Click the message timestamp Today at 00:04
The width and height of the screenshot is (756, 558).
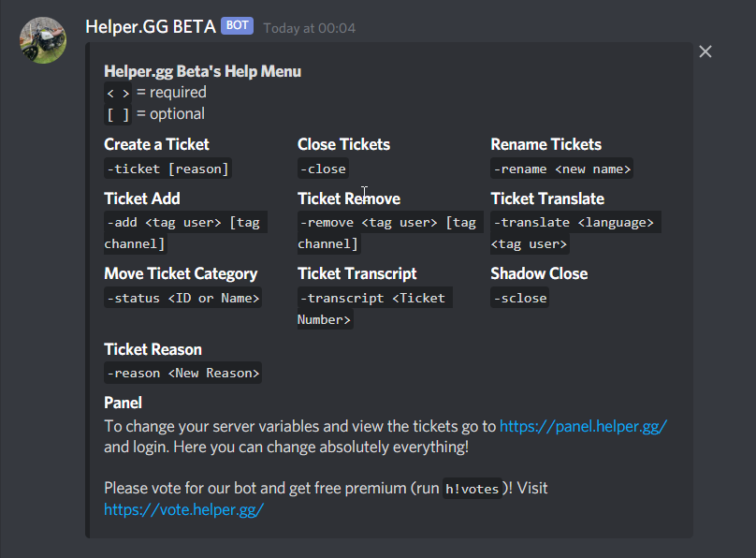point(309,28)
